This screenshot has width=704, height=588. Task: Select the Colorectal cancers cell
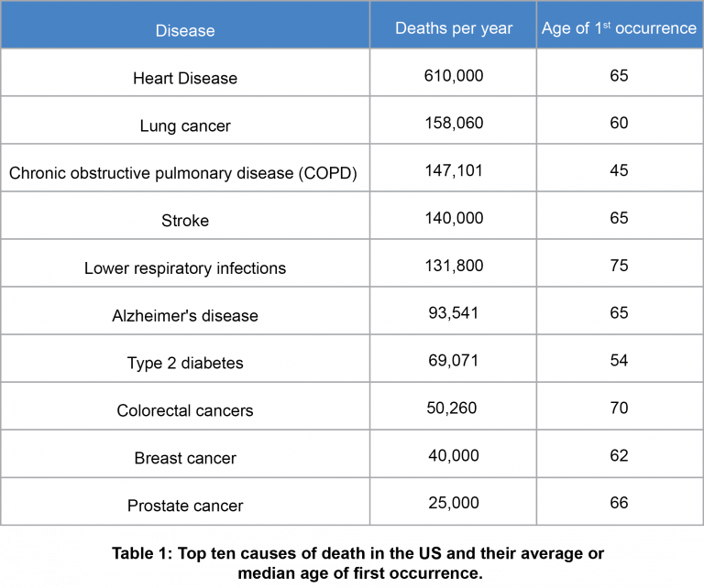click(185, 411)
